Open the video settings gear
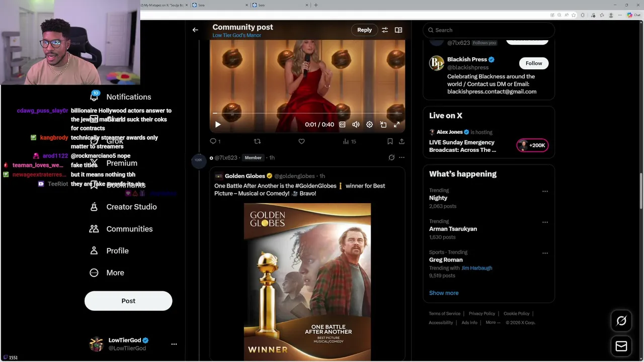 369,125
